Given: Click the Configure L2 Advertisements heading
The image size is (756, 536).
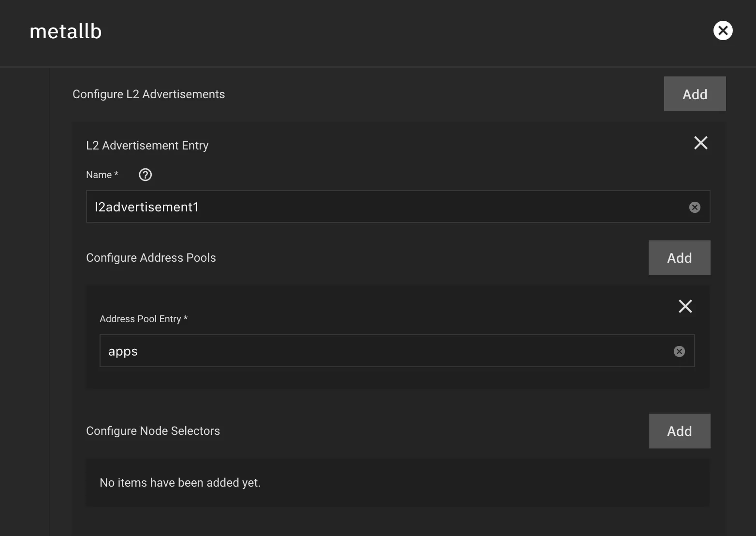Looking at the screenshot, I should tap(148, 94).
